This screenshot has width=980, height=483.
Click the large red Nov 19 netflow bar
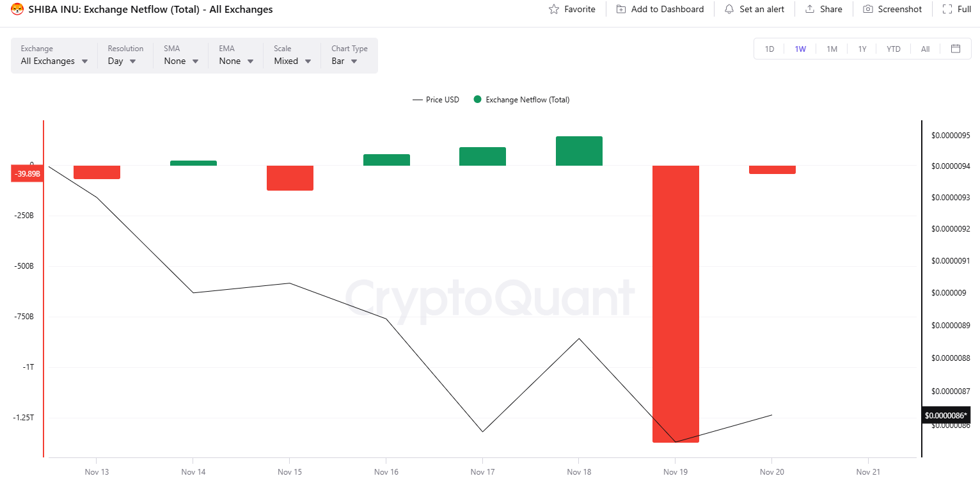tap(676, 304)
